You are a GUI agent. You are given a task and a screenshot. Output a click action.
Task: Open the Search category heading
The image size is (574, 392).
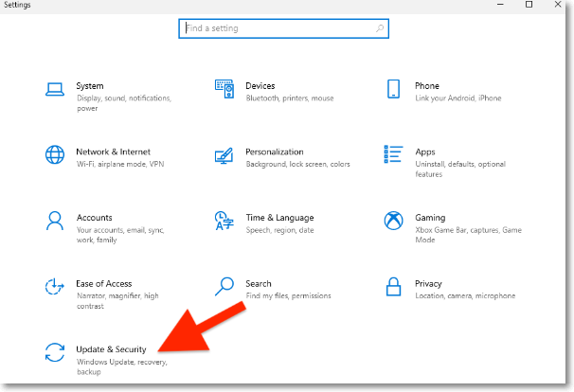(x=259, y=284)
